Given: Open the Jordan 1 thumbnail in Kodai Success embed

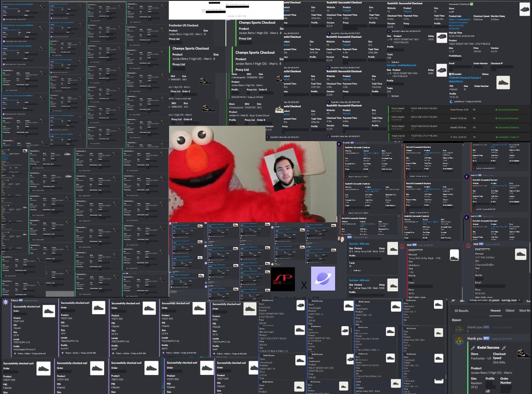Looking at the screenshot, I should pyautogui.click(x=523, y=353).
